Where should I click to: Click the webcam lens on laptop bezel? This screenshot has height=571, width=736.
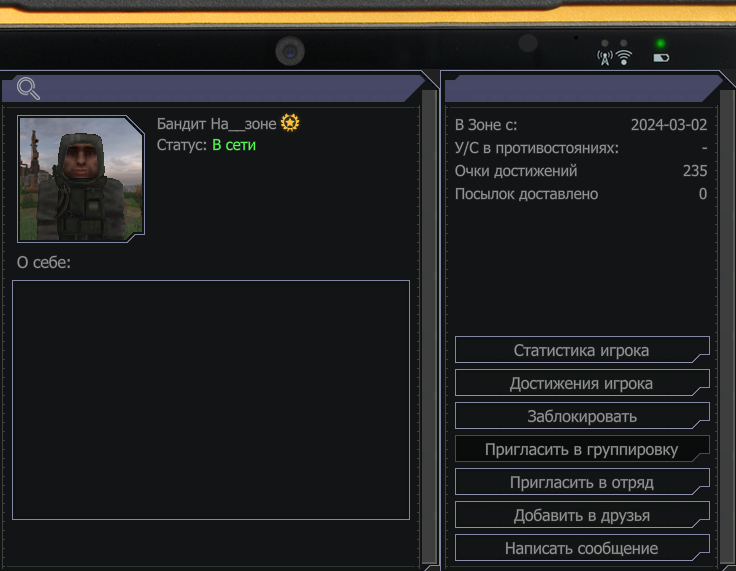click(290, 51)
